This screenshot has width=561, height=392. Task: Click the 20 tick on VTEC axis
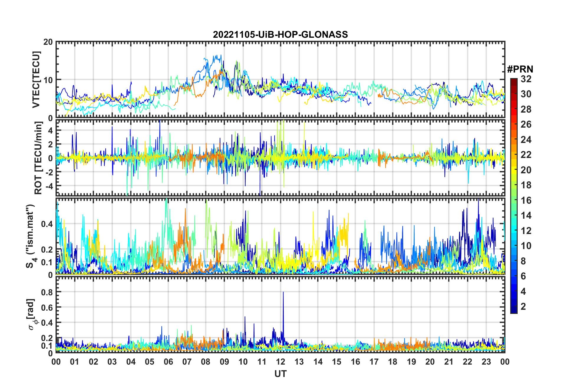pos(48,42)
